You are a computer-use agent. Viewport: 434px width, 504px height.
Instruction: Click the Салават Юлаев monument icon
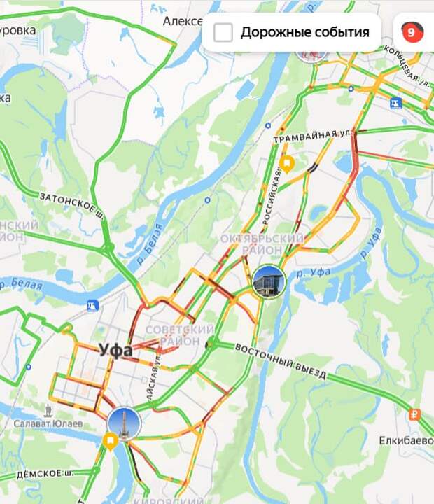pos(48,410)
